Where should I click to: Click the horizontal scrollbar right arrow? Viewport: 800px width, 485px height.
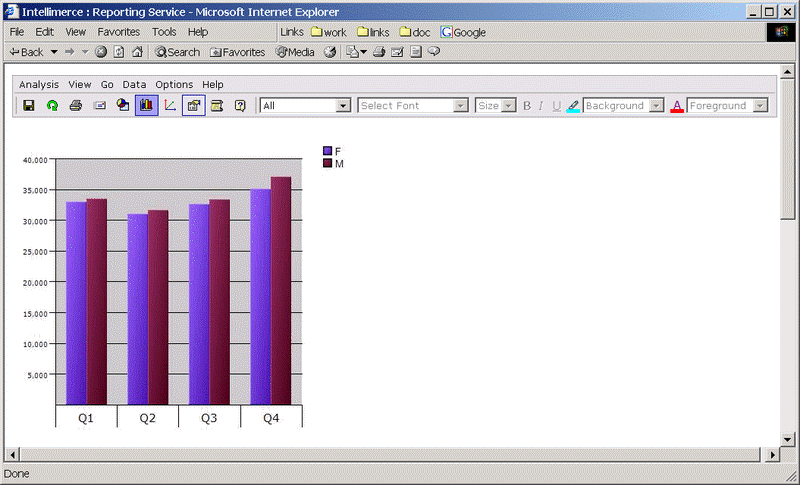pos(773,454)
